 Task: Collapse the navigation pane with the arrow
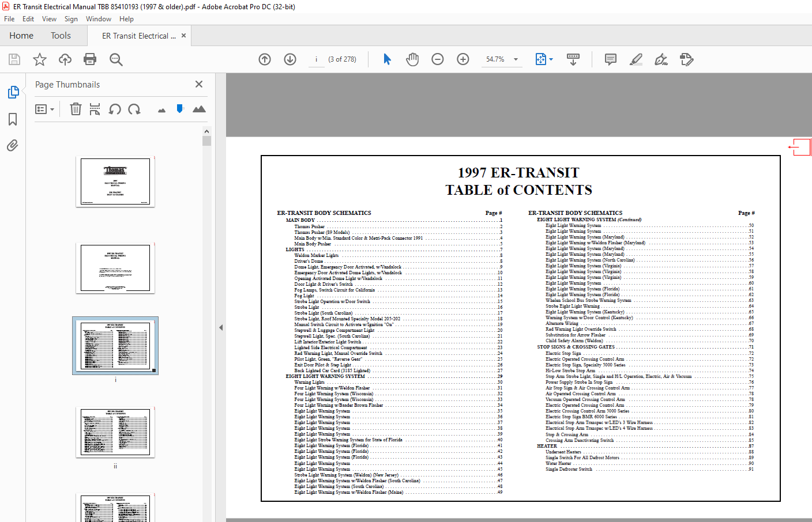(221, 327)
